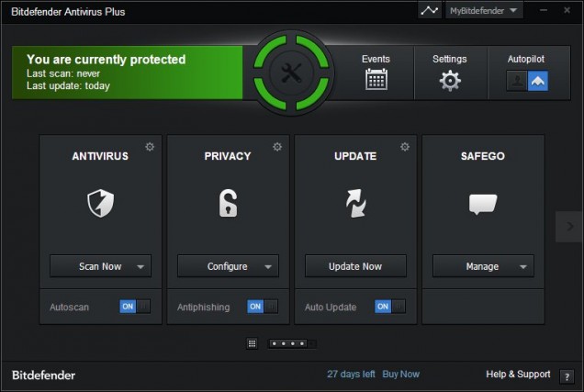Click the Safego speech bubble icon
Image resolution: width=584 pixels, height=392 pixels.
[x=482, y=203]
